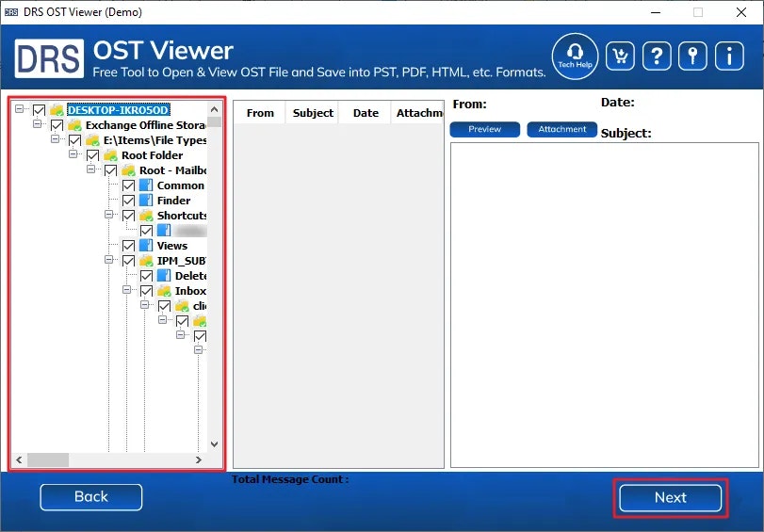Collapse the E:\Items\File Types node
The image size is (764, 532).
tap(55, 138)
